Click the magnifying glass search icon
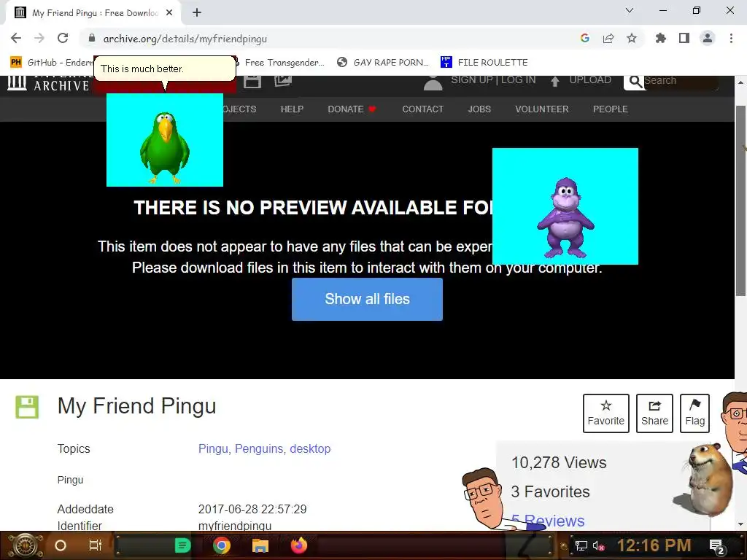The height and width of the screenshot is (560, 747). (635, 82)
